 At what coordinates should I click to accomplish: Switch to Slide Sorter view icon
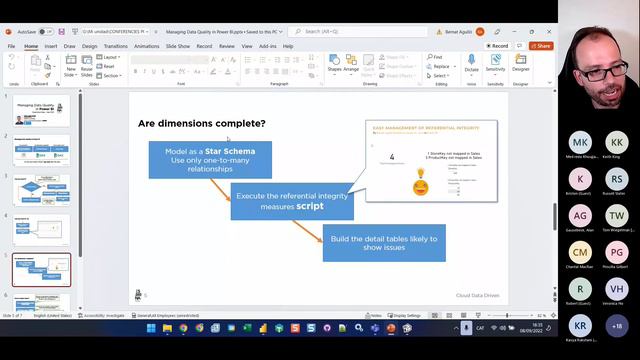pyautogui.click(x=449, y=316)
